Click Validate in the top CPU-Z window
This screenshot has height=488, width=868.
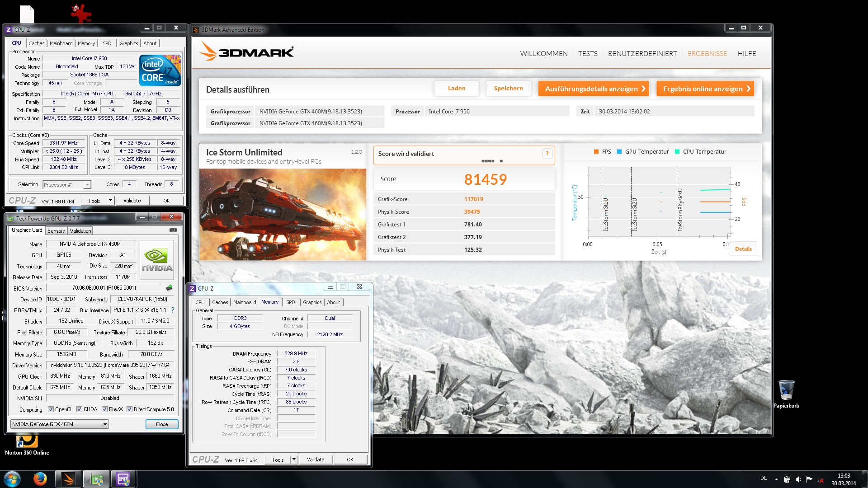[x=132, y=201]
